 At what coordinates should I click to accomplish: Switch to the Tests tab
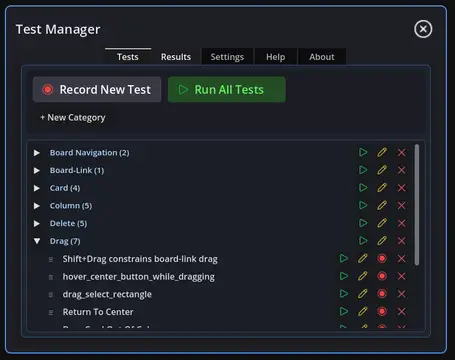128,57
